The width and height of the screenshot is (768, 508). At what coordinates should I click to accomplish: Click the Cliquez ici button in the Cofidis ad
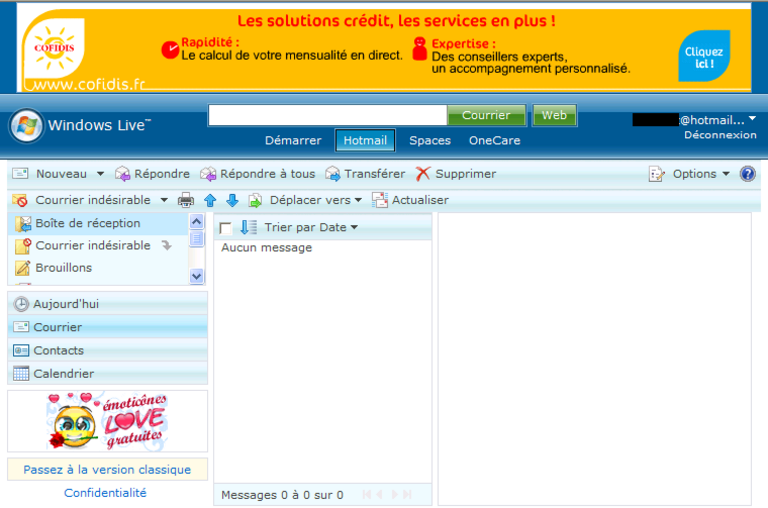coord(704,56)
